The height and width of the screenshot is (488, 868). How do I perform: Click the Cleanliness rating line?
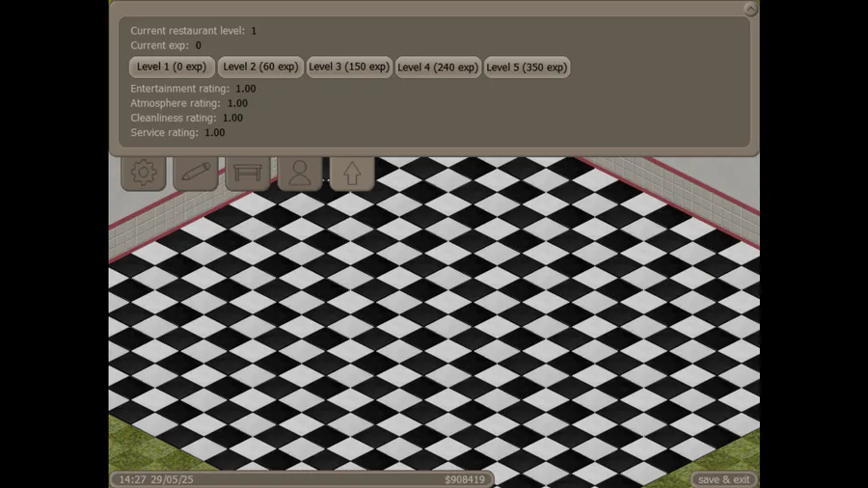[x=186, y=118]
